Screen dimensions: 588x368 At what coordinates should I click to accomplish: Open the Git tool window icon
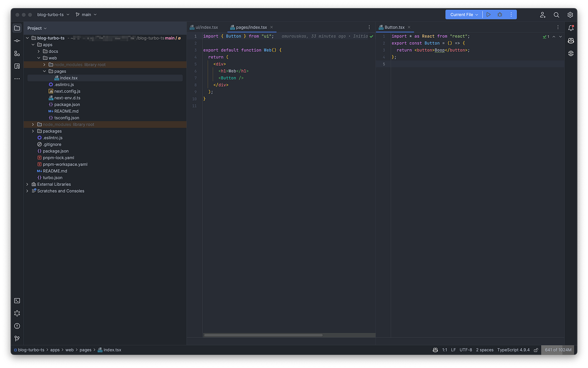(17, 339)
